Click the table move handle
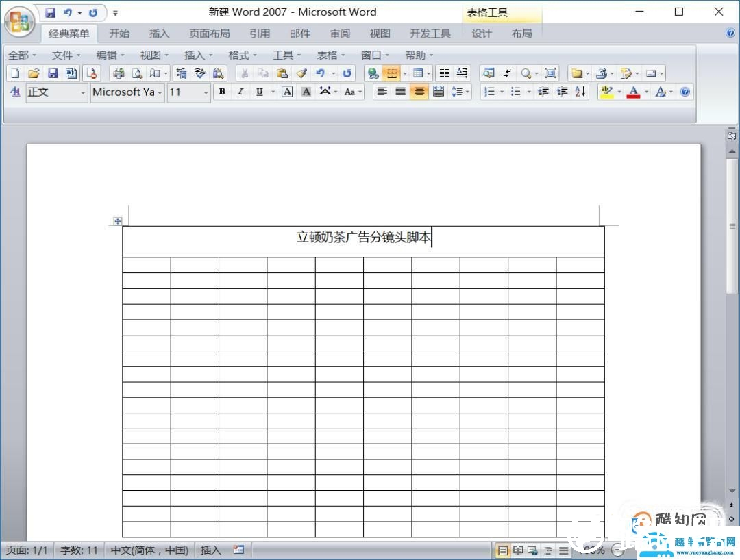The width and height of the screenshot is (740, 560). pyautogui.click(x=118, y=221)
